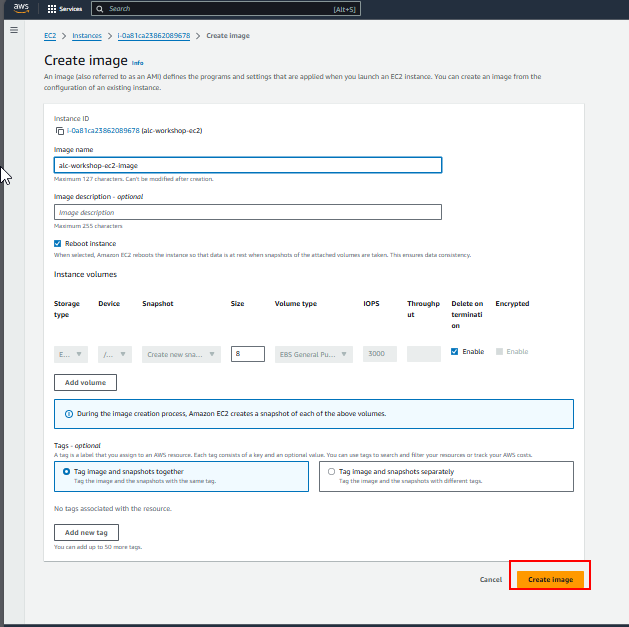This screenshot has width=629, height=627.
Task: Uncheck the Reboot instance checkbox
Action: pos(58,243)
